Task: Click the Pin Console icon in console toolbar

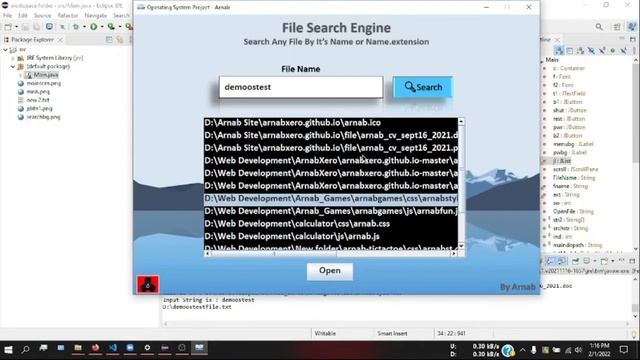Action: 575,261
